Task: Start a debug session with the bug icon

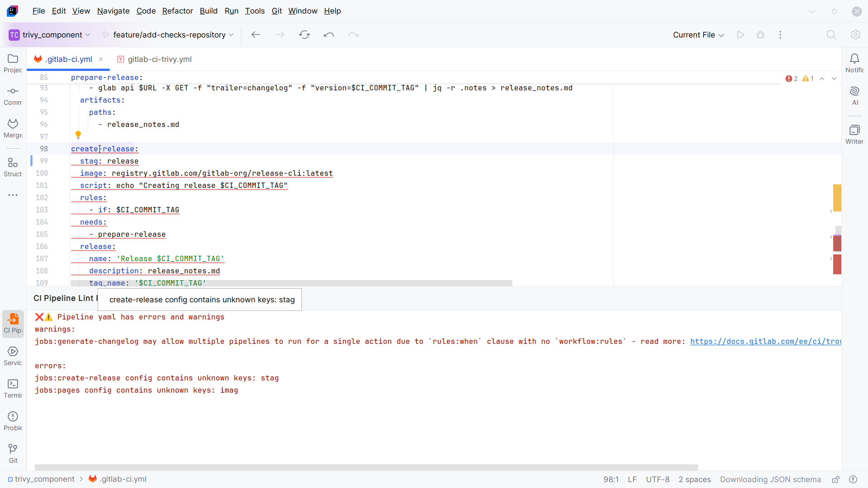Action: [760, 34]
